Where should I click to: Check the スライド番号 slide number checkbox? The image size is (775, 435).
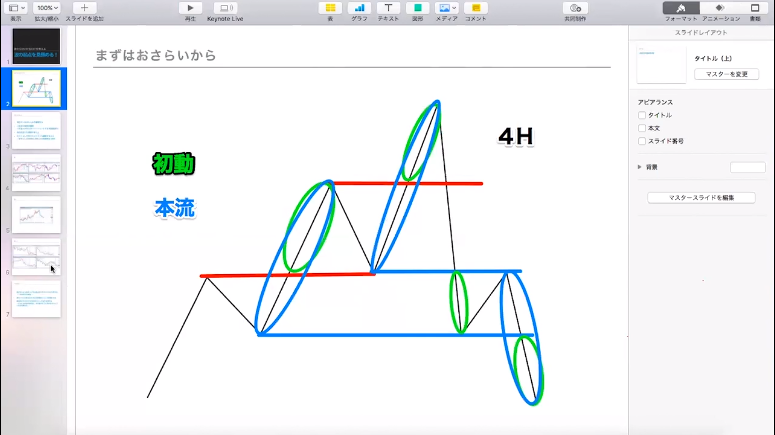642,141
